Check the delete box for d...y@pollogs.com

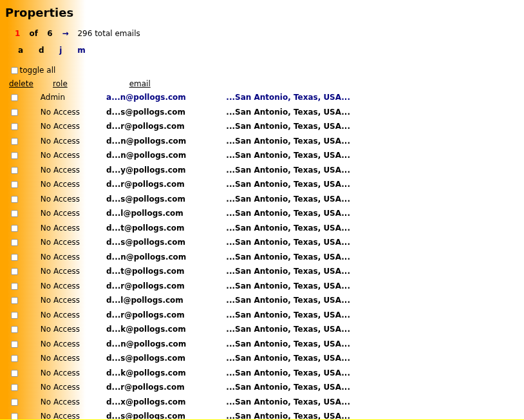14,169
